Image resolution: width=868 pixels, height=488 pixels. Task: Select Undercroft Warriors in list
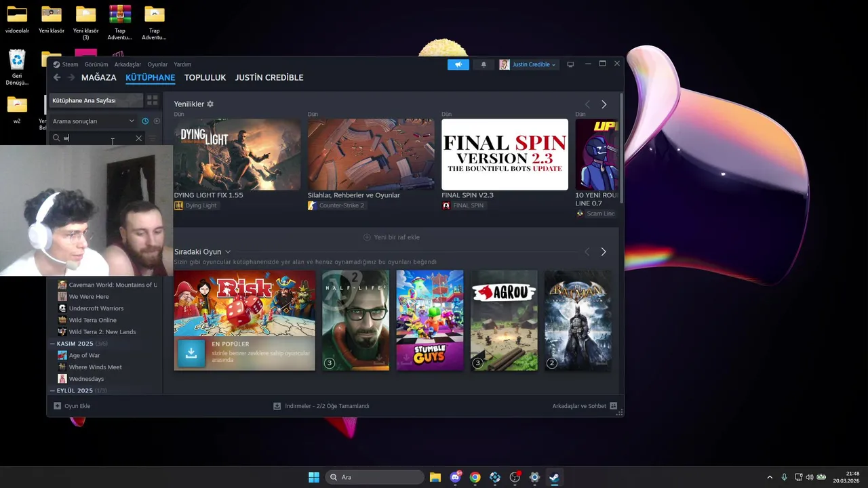point(96,308)
